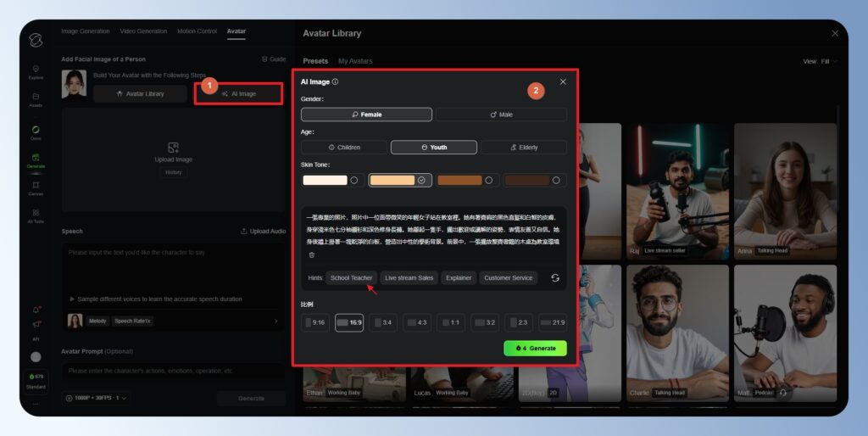This screenshot has height=436, width=868.
Task: Choose the darkest skin tone radio
Action: coord(556,180)
